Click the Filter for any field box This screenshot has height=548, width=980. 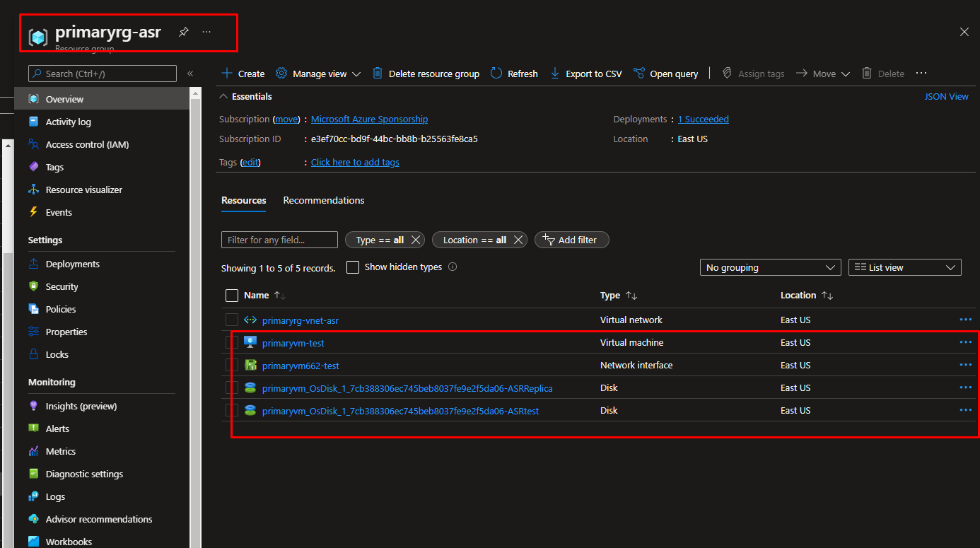(x=279, y=240)
